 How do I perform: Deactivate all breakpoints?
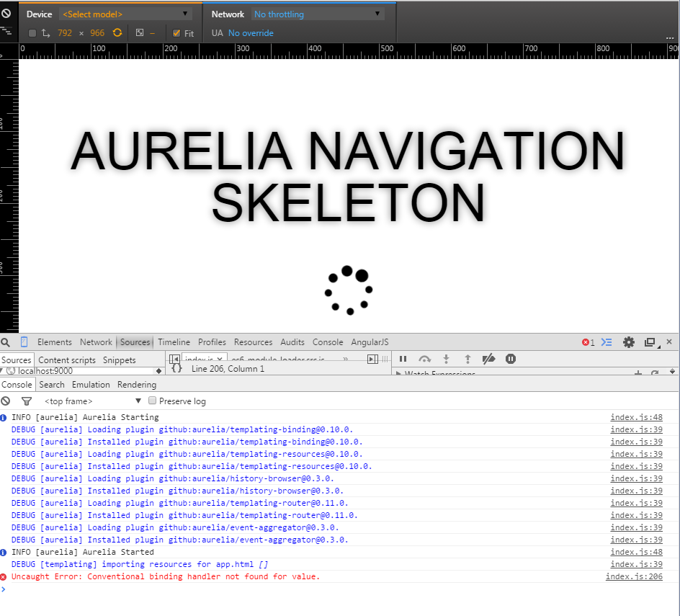[488, 359]
